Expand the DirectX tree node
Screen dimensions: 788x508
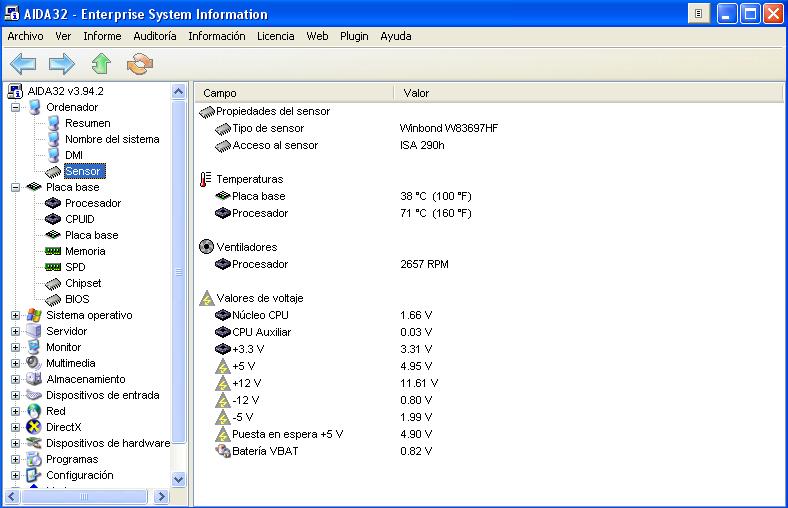[x=16, y=427]
